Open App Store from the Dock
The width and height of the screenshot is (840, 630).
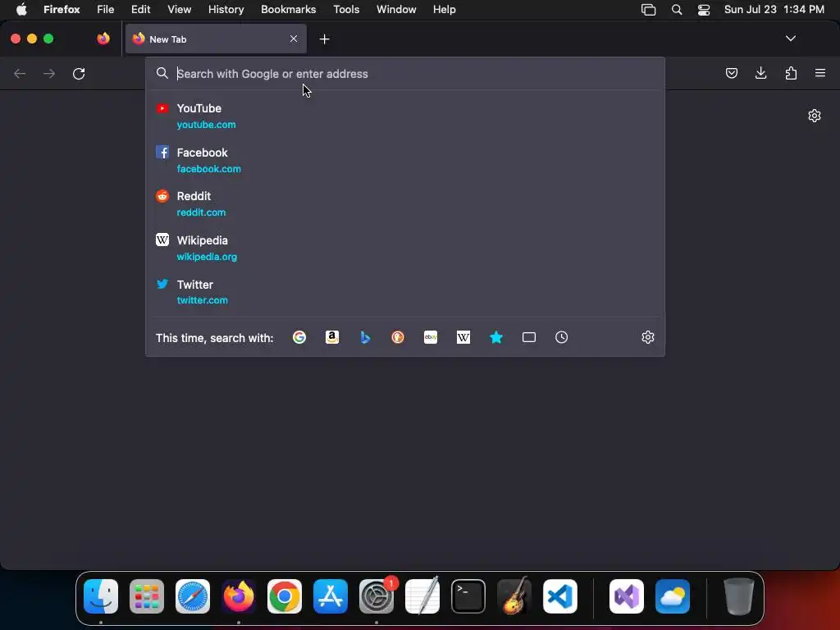[x=331, y=596]
